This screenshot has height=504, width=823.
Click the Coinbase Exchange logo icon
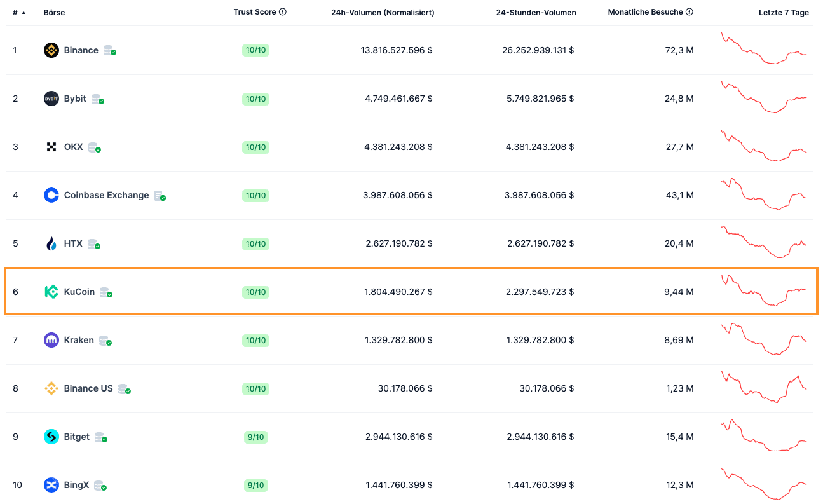[x=51, y=195]
